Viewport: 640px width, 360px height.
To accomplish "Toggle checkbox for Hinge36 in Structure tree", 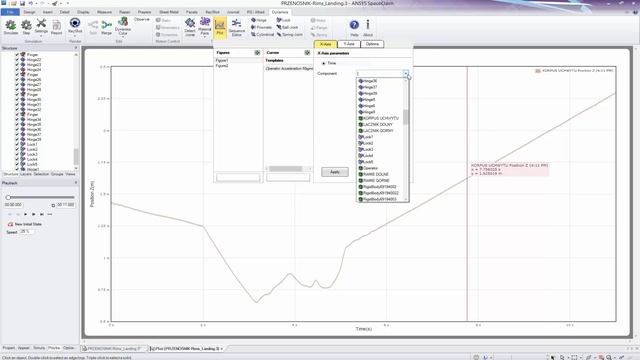I will [x=17, y=129].
